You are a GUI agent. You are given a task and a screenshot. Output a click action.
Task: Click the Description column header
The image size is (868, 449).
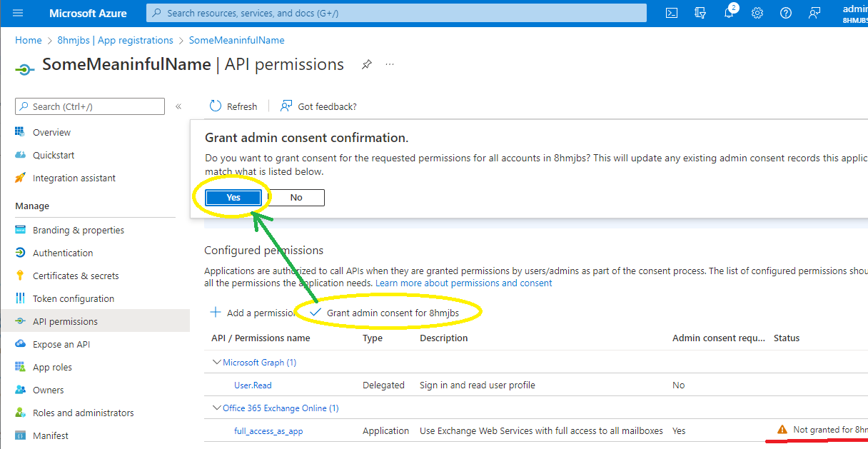444,338
